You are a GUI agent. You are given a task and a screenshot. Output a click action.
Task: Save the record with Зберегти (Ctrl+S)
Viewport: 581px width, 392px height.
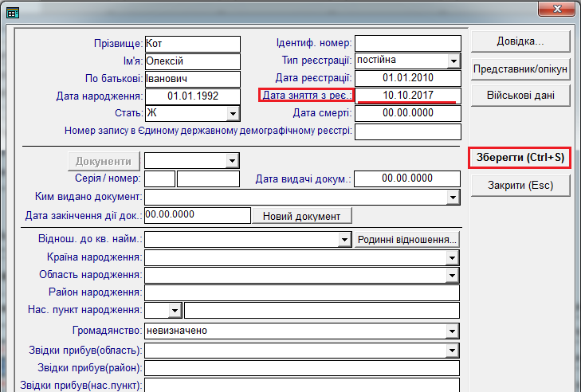(x=520, y=158)
